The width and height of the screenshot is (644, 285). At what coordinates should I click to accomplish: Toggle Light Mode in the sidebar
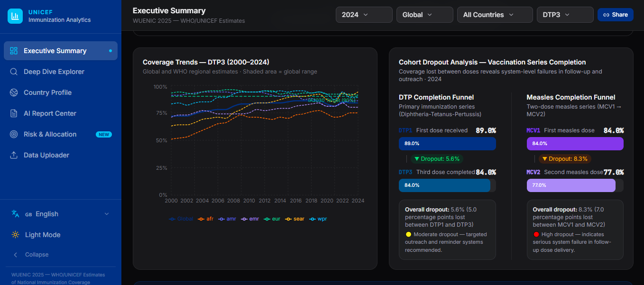coord(61,235)
